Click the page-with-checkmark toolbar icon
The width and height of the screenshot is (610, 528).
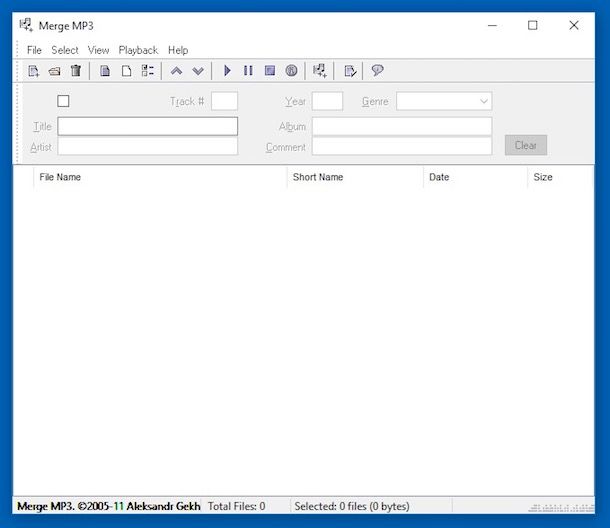click(350, 71)
